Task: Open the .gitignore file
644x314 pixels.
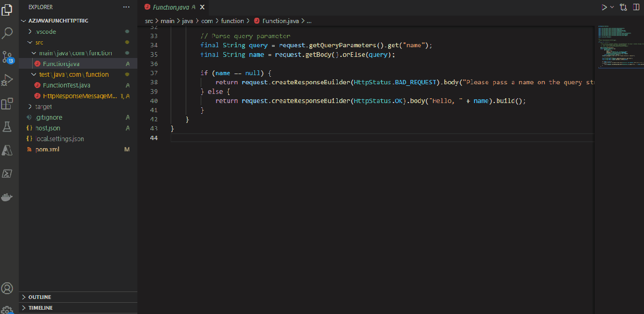Action: pyautogui.click(x=78, y=118)
